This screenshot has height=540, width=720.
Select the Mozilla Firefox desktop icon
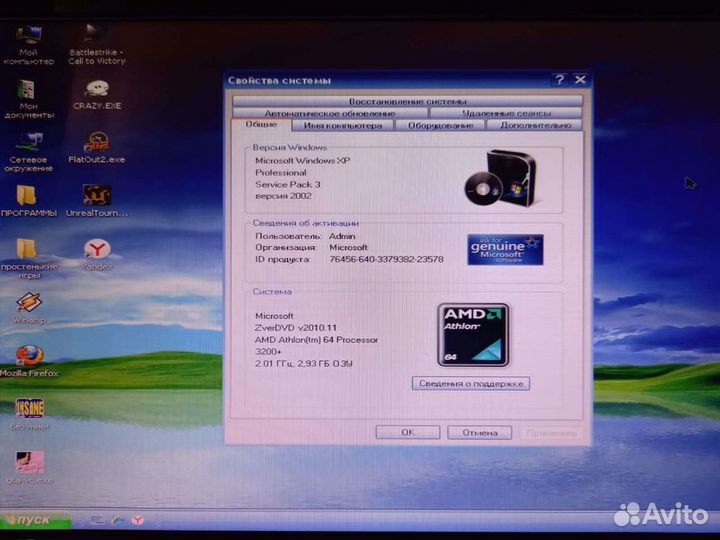(29, 362)
